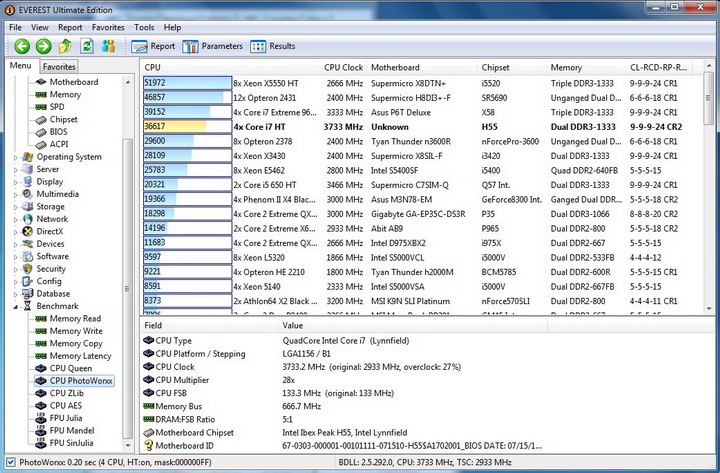Expand the Network tree node
The width and height of the screenshot is (720, 473).
coord(16,219)
